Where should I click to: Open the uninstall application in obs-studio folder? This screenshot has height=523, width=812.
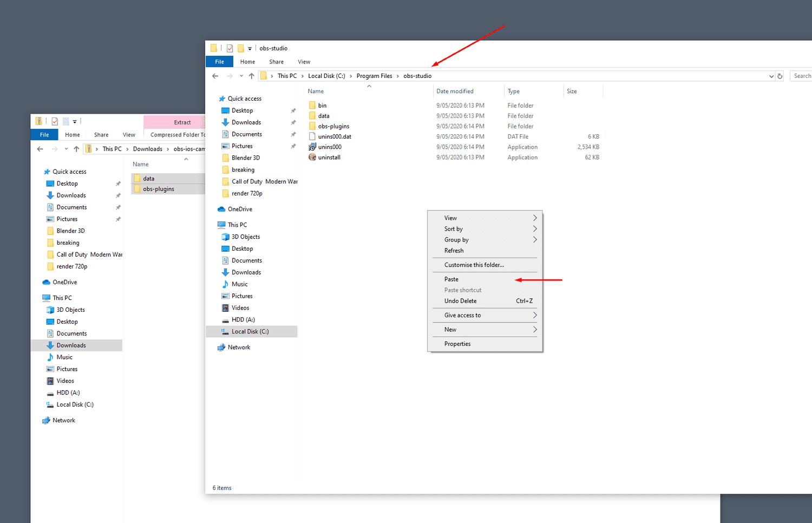click(x=330, y=157)
